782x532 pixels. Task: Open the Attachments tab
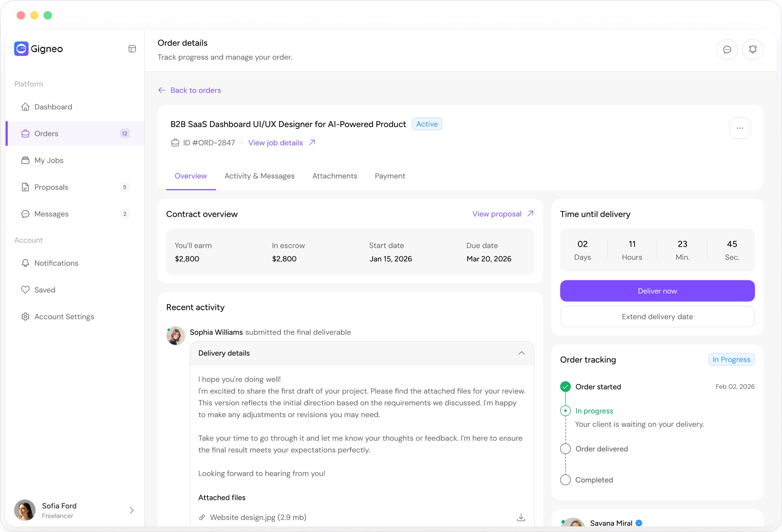click(335, 176)
